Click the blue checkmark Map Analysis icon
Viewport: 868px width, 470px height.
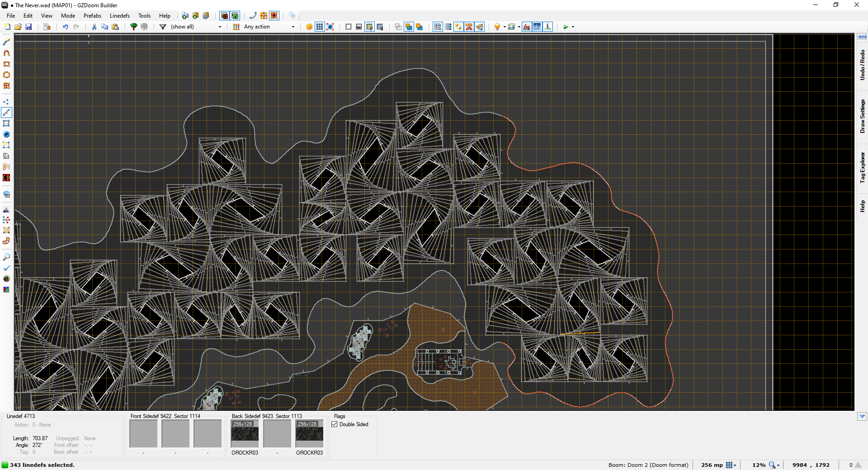pos(6,268)
